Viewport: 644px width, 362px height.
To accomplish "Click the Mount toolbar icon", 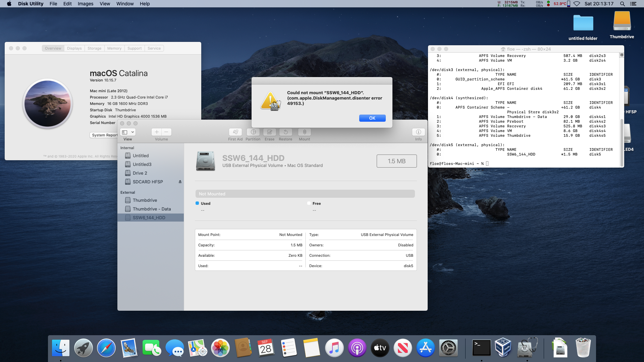I will tap(305, 132).
